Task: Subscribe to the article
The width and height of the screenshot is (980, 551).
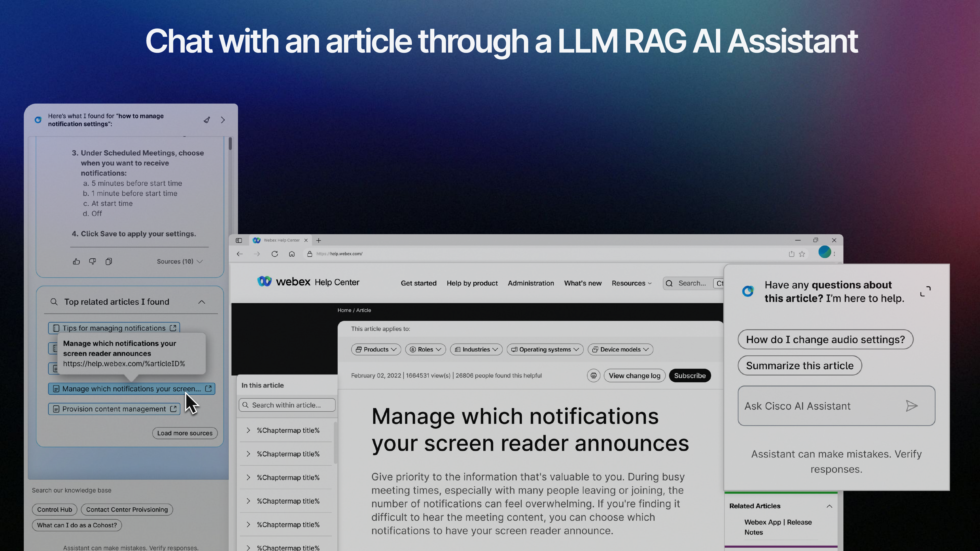Action: click(x=690, y=375)
